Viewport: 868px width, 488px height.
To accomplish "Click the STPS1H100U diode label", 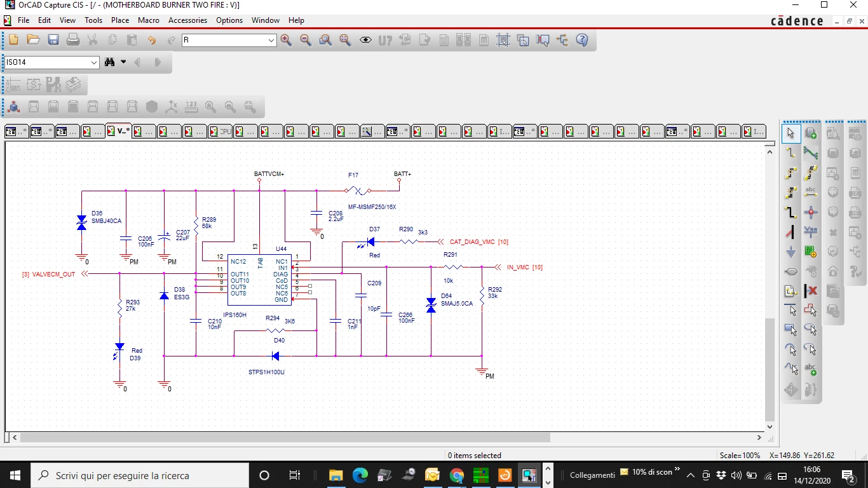I will coord(267,372).
